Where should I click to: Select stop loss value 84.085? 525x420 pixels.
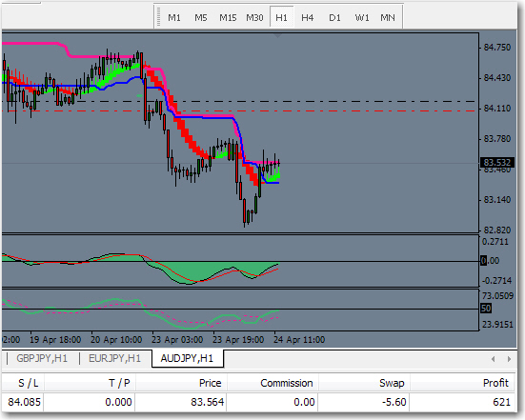pos(24,402)
